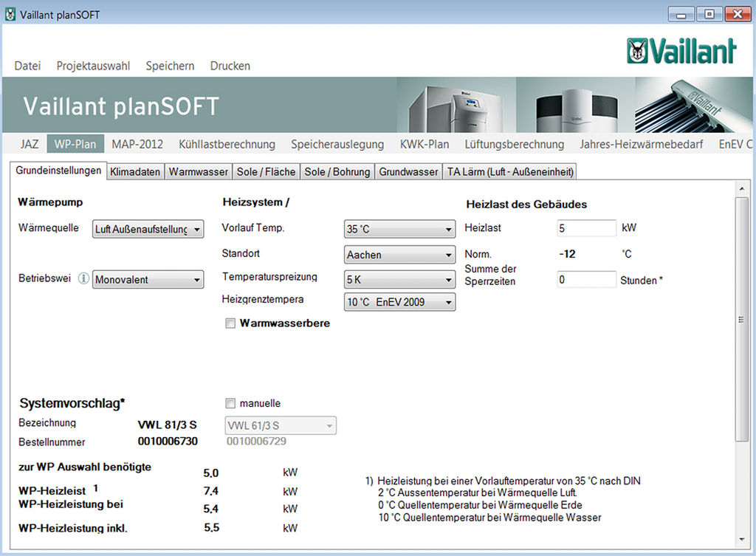The image size is (756, 556).
Task: Open the Projektauswahl menu
Action: point(93,66)
